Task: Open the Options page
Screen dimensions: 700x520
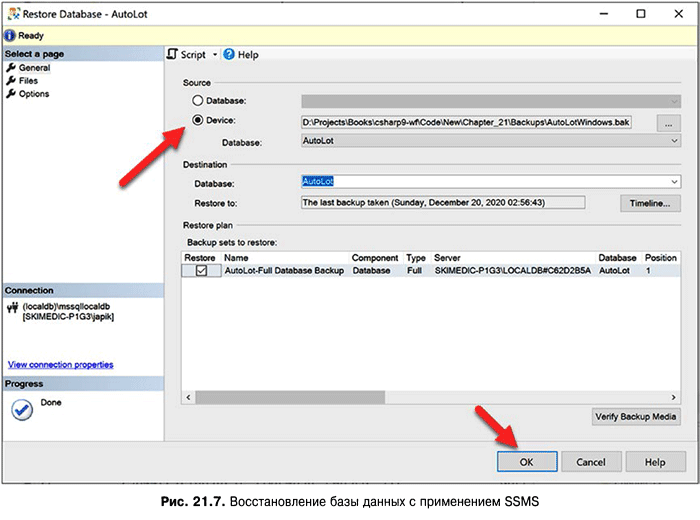Action: [34, 94]
